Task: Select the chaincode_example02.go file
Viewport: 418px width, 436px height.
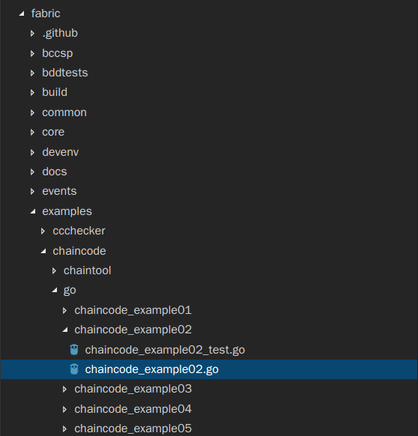Action: (209, 369)
